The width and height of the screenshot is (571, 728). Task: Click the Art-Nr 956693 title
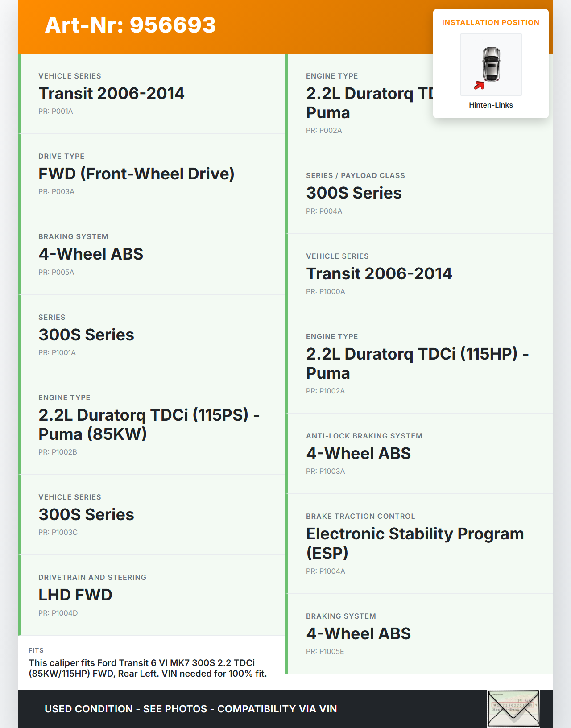[x=130, y=25]
